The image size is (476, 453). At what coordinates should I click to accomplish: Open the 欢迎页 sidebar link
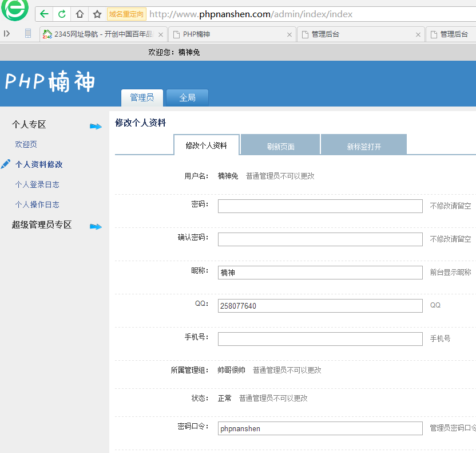26,144
